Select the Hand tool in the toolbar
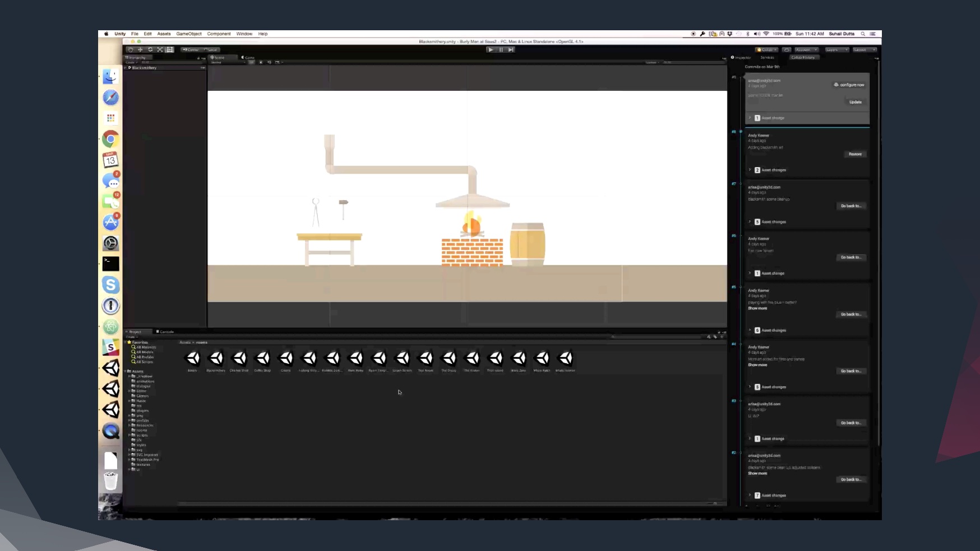The image size is (980, 551). point(131,50)
